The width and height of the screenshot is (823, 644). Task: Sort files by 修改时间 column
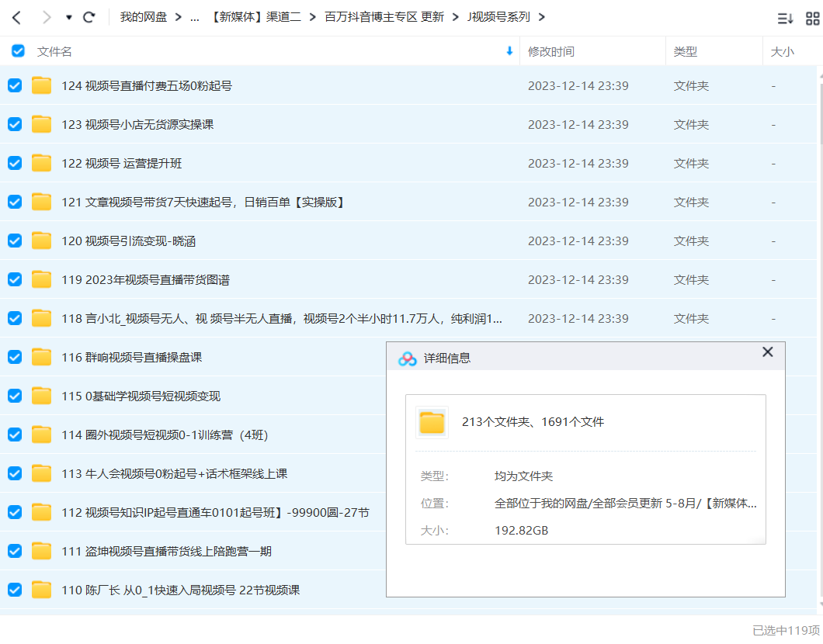point(551,51)
